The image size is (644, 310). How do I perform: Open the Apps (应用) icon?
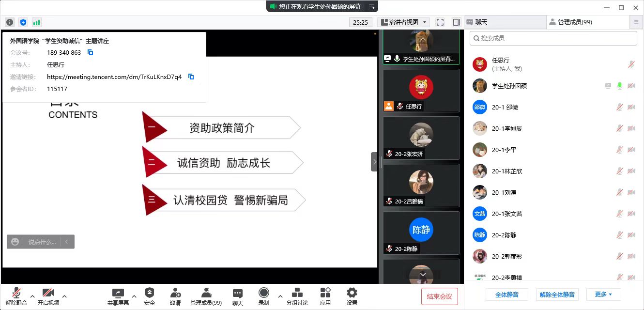pos(325,296)
